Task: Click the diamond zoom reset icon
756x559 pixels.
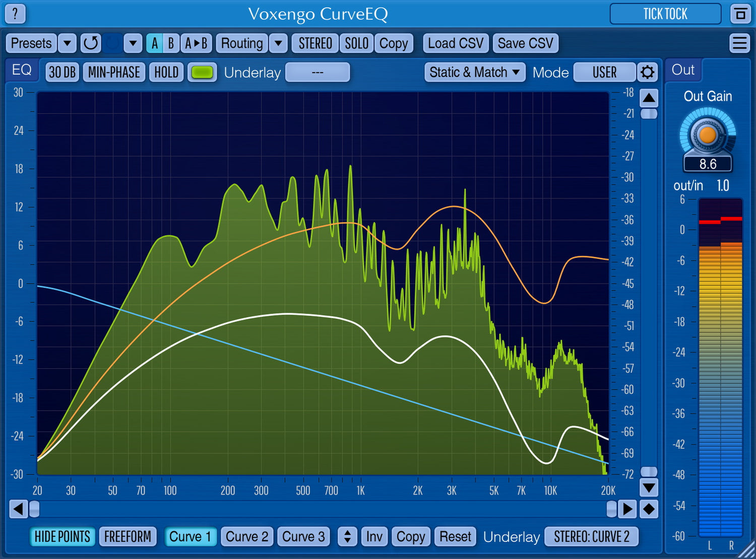Action: [x=649, y=509]
